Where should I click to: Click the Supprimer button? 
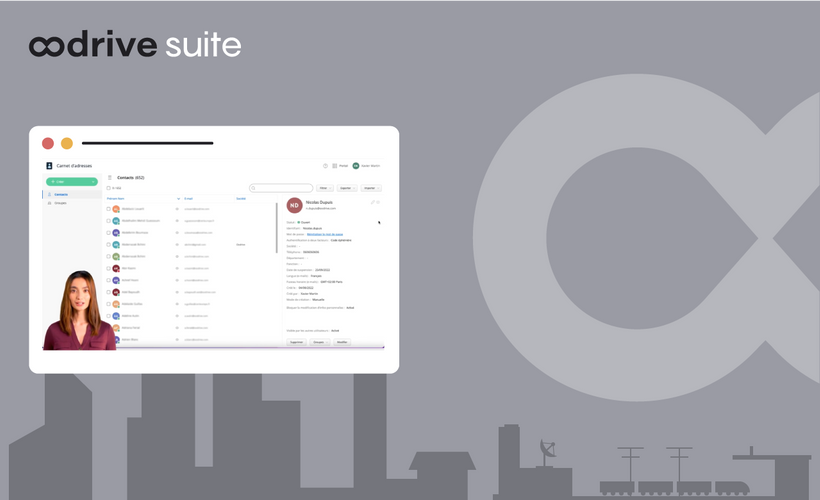[x=296, y=342]
